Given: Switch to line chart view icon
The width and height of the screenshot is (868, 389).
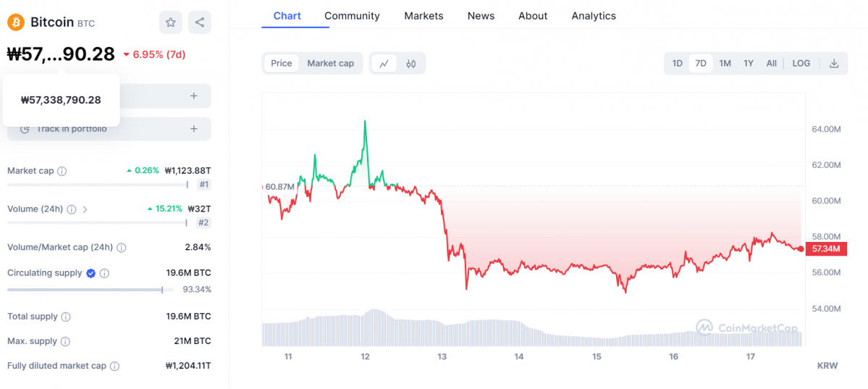Looking at the screenshot, I should pyautogui.click(x=384, y=64).
